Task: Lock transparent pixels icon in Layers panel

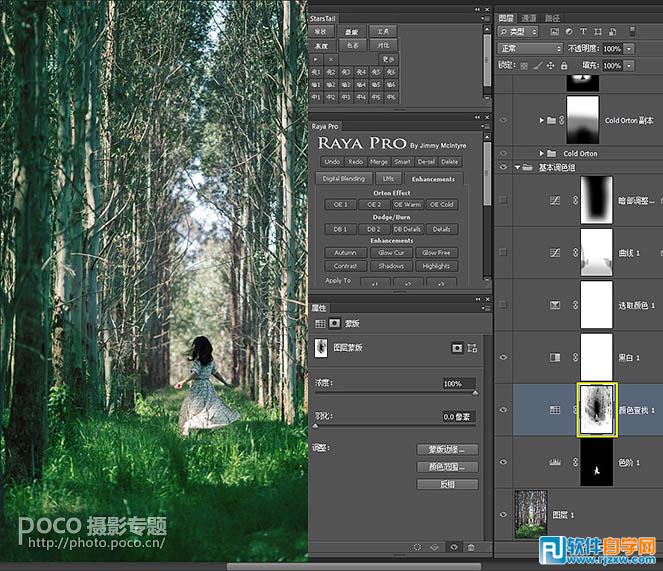Action: click(524, 66)
